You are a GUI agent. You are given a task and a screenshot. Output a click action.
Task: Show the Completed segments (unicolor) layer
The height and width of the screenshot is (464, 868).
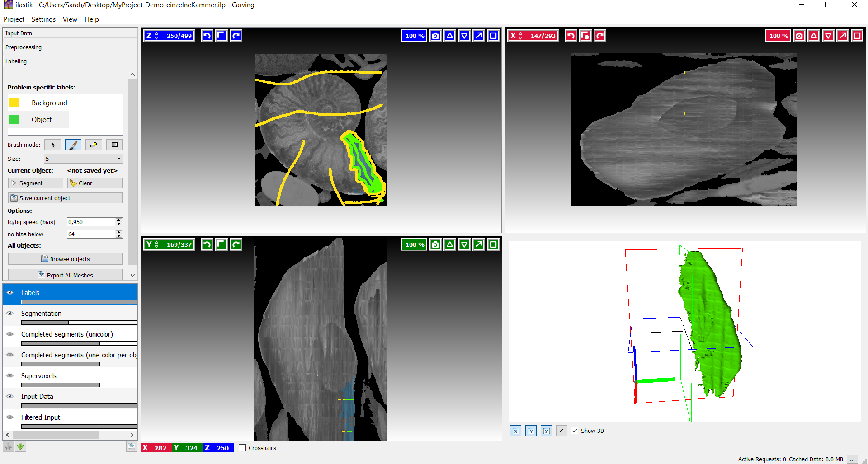(x=10, y=334)
